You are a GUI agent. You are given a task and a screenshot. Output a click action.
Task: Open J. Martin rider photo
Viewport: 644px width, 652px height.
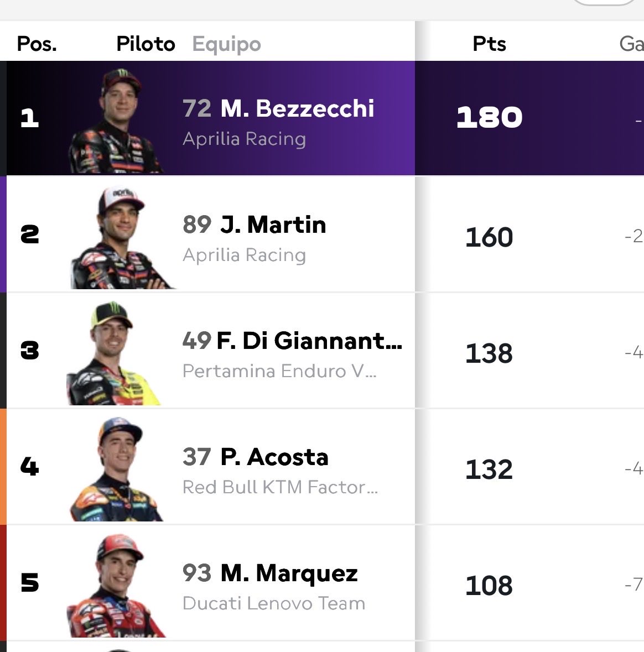pyautogui.click(x=121, y=237)
